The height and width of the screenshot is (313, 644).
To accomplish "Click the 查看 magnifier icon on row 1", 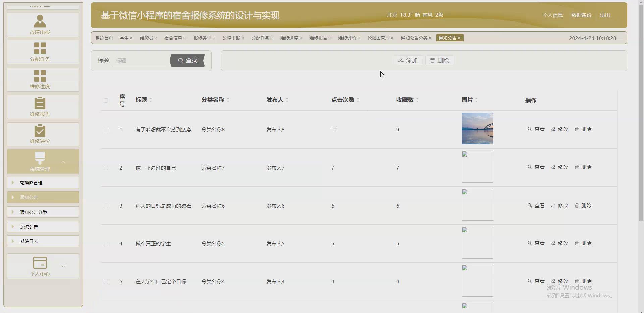I will 530,129.
